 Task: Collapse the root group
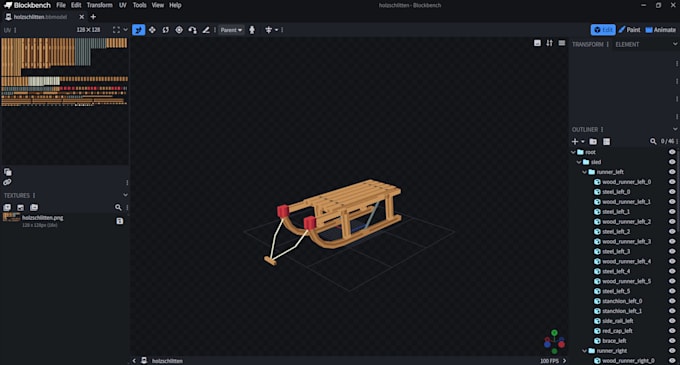click(573, 152)
